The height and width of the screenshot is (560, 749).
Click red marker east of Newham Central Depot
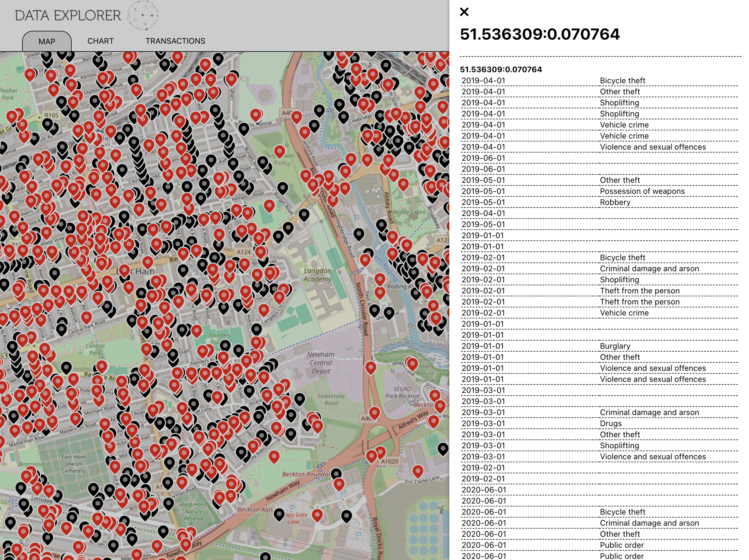click(x=370, y=367)
